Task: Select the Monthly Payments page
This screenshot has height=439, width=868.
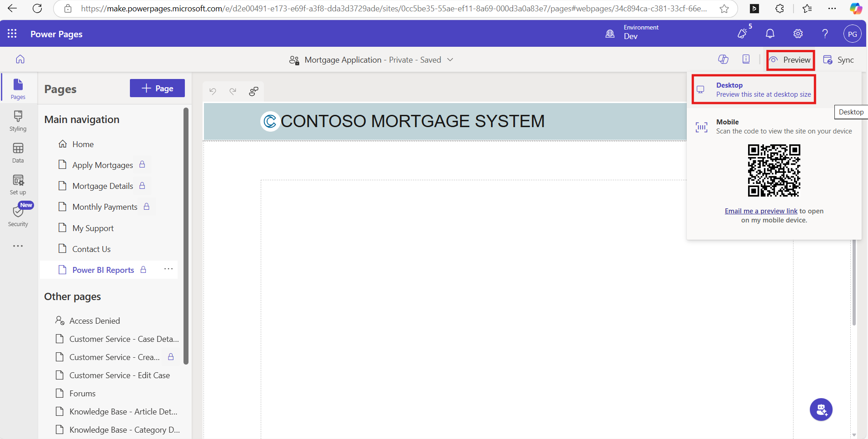Action: pos(104,207)
